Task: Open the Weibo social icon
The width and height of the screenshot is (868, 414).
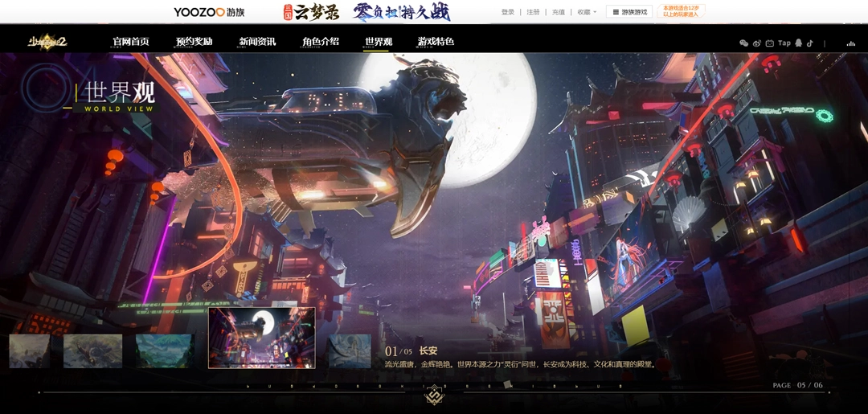Action: (x=756, y=43)
